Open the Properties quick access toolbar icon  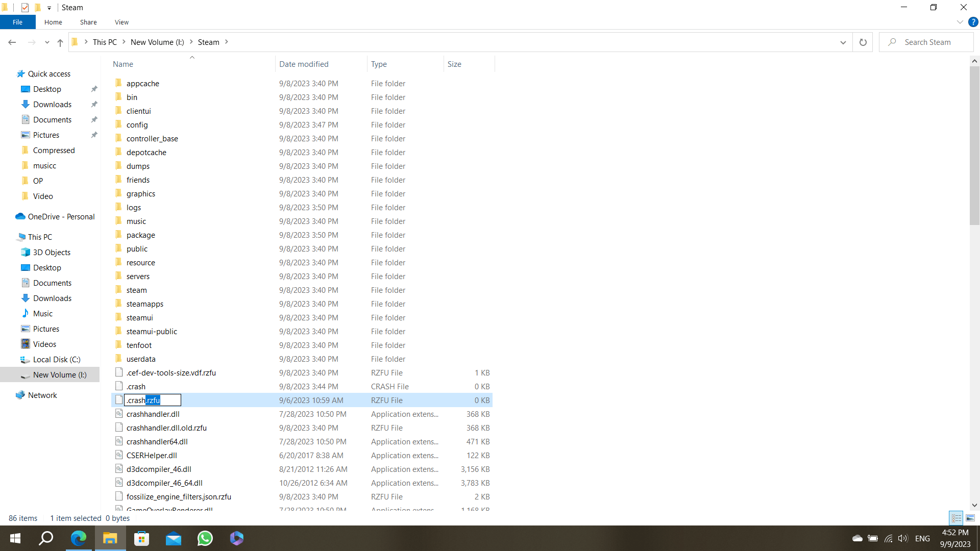(x=25, y=7)
